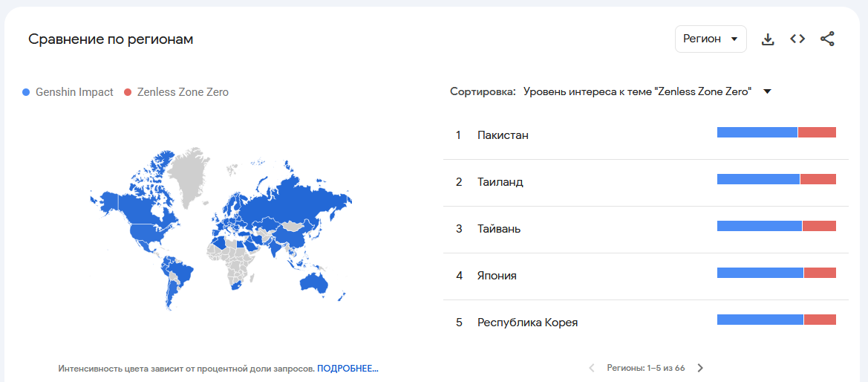
Task: Click the blue bar segment for Япония
Action: pos(760,273)
